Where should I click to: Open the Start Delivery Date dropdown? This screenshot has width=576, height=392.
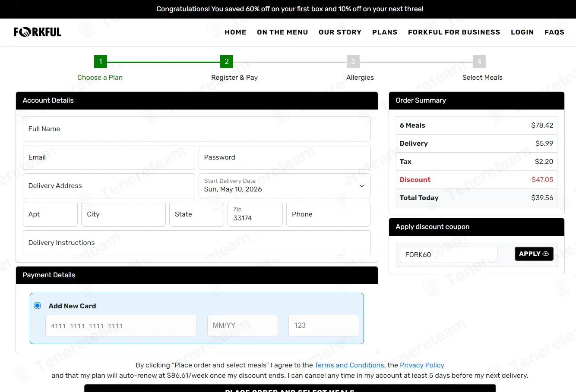(x=285, y=186)
